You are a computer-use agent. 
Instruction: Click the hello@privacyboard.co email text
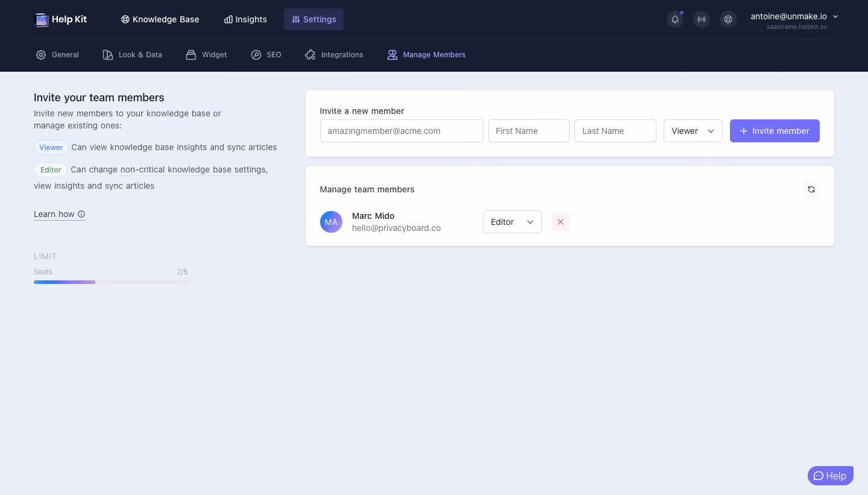pyautogui.click(x=397, y=228)
